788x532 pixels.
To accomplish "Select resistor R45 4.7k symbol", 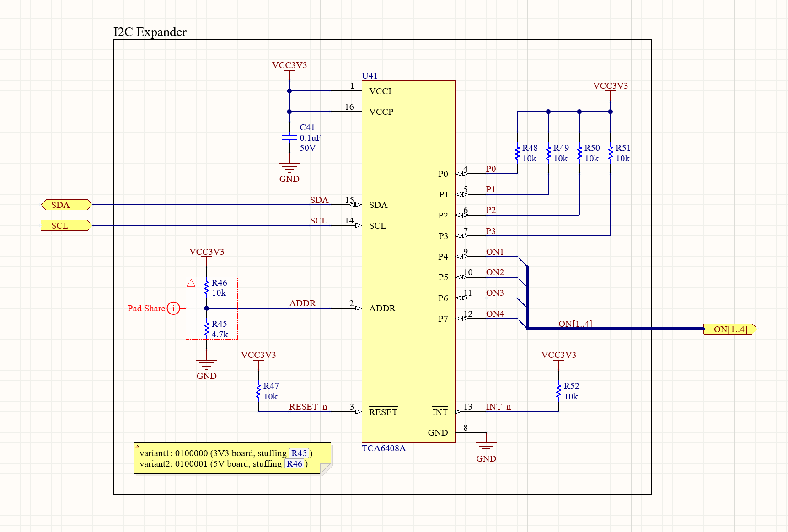I will [x=207, y=329].
